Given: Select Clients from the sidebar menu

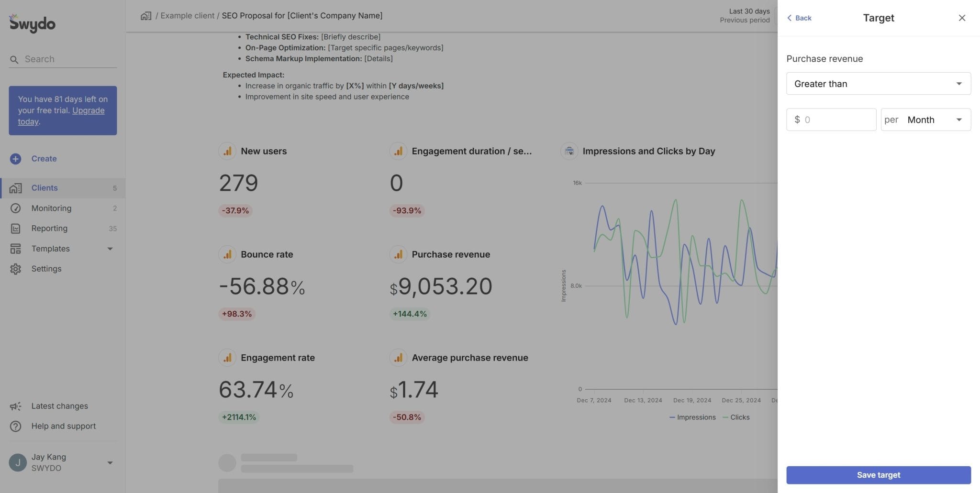Looking at the screenshot, I should point(45,188).
